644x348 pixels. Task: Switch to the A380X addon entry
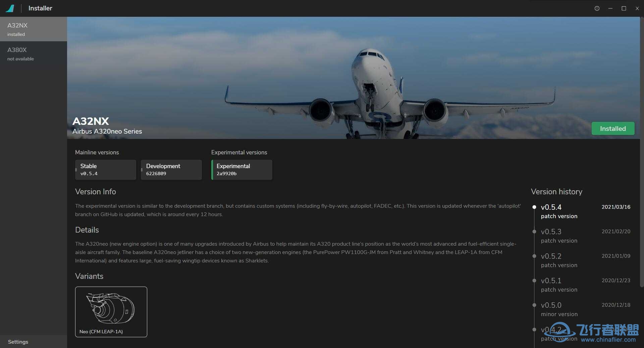[x=34, y=54]
